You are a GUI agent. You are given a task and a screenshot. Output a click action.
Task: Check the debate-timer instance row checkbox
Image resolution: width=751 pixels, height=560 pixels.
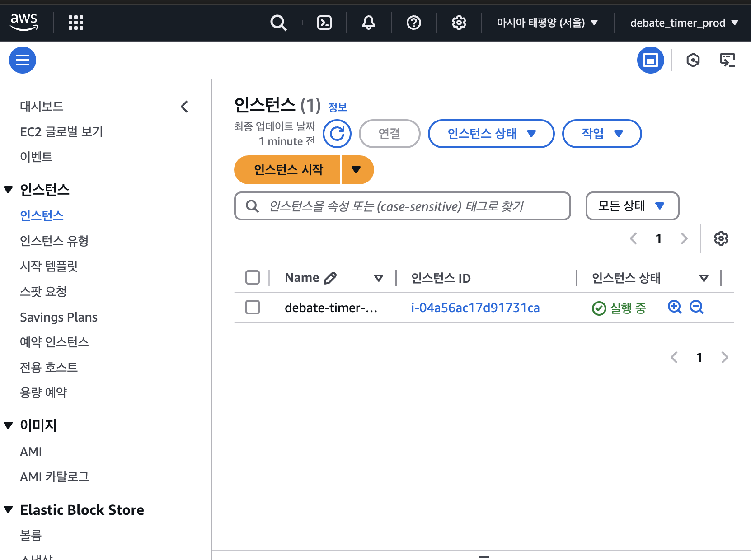pyautogui.click(x=253, y=307)
